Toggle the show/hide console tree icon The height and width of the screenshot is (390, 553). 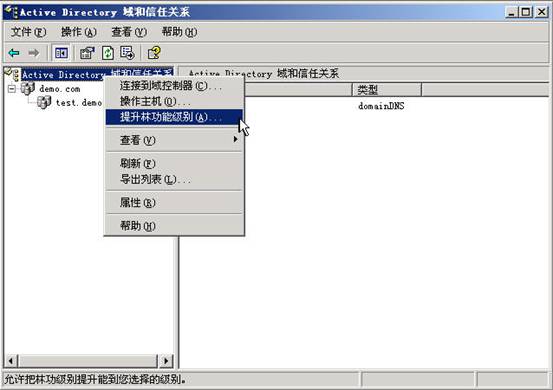(x=61, y=53)
